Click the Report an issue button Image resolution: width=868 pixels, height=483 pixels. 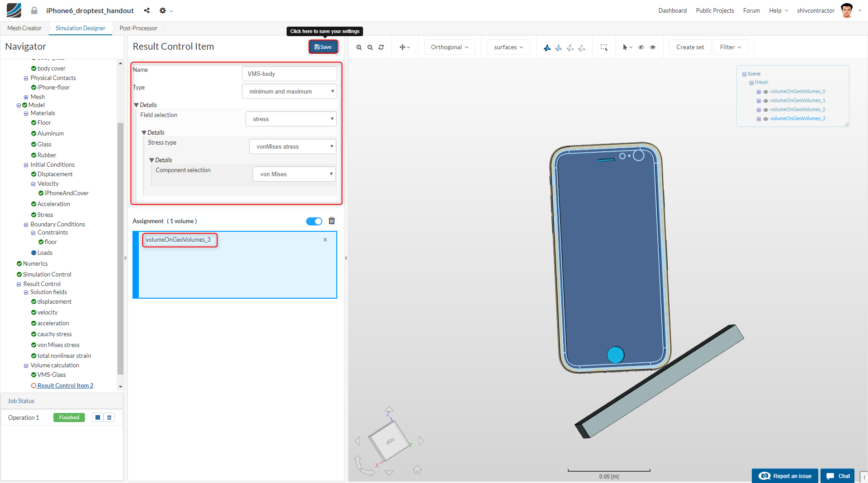[785, 476]
